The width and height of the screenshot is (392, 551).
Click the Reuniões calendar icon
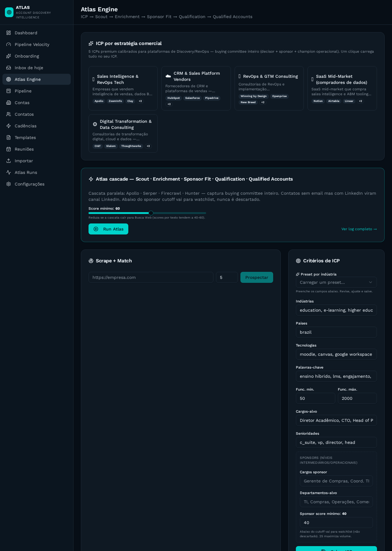click(9, 149)
